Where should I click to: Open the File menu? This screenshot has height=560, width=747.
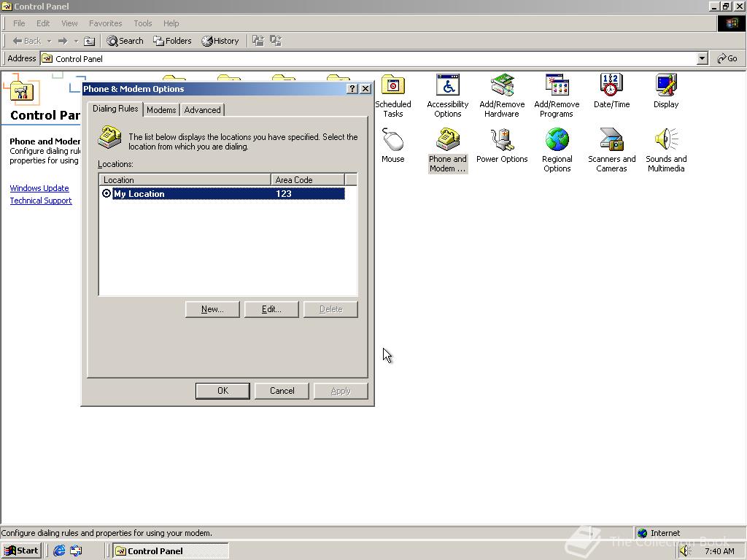(x=19, y=23)
